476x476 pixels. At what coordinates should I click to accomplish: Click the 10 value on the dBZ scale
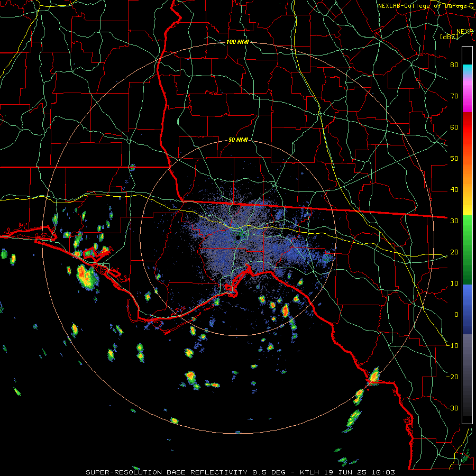click(454, 283)
